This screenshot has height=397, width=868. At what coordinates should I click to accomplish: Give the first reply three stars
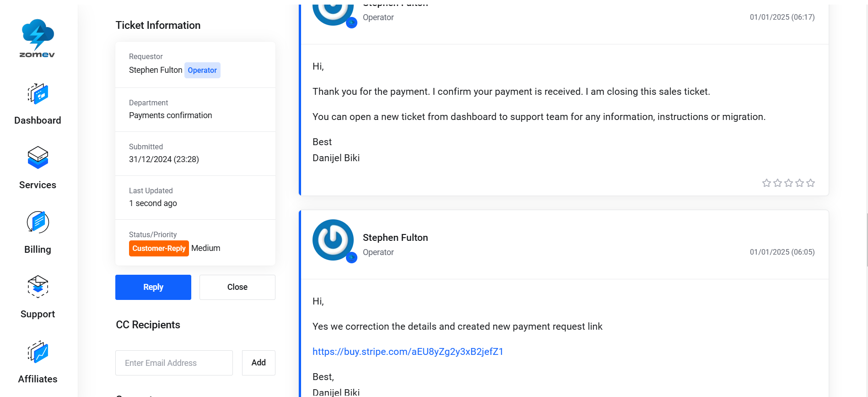(x=788, y=183)
